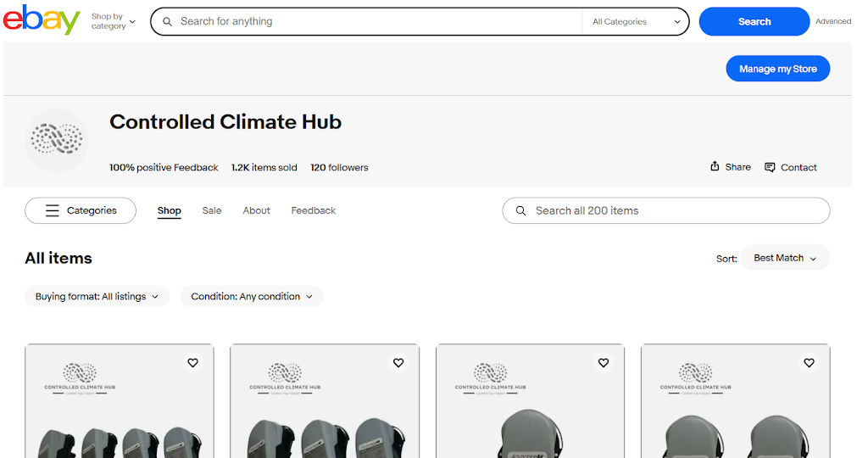Click the Share icon
This screenshot has height=458, width=868.
coord(715,166)
